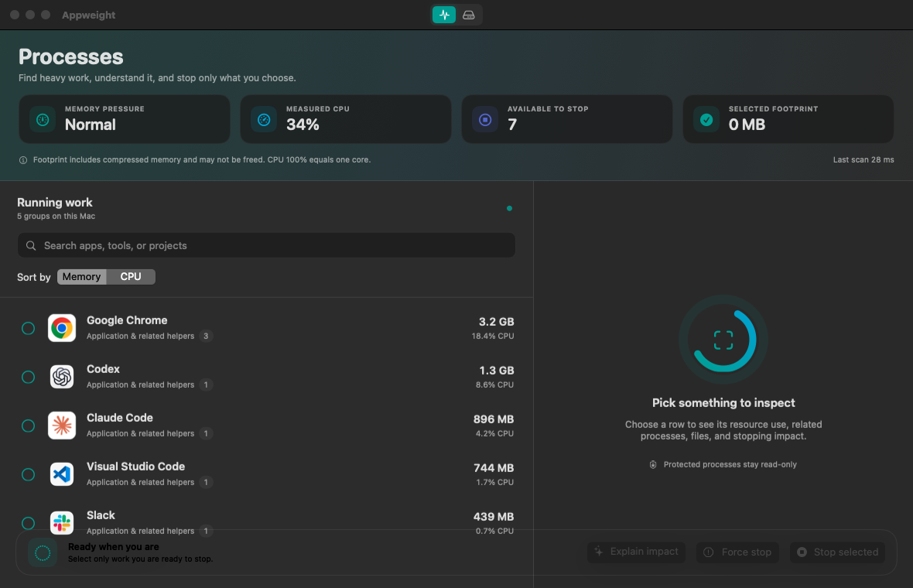Image resolution: width=913 pixels, height=588 pixels.
Task: Click the Claude Code helpers count badge
Action: point(206,434)
